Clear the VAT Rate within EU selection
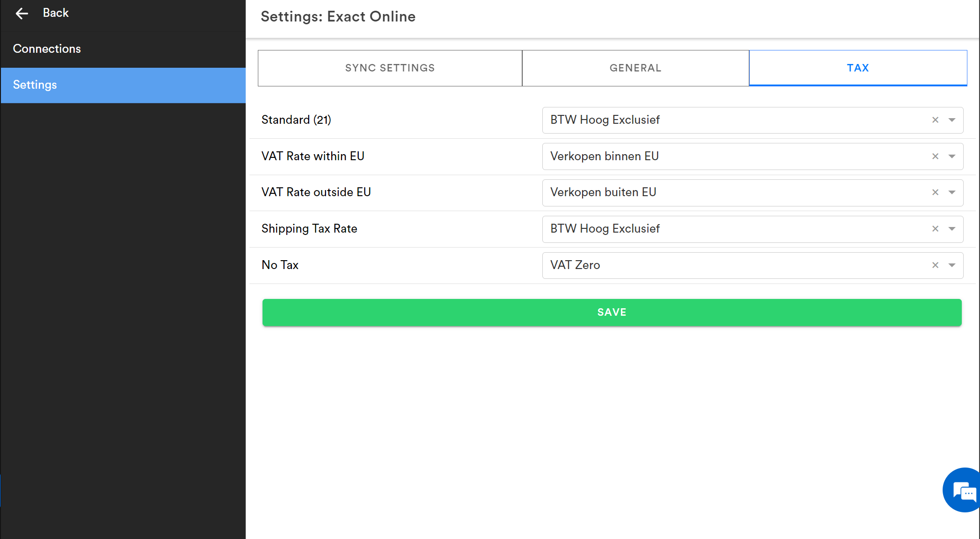Image resolution: width=980 pixels, height=539 pixels. (935, 156)
